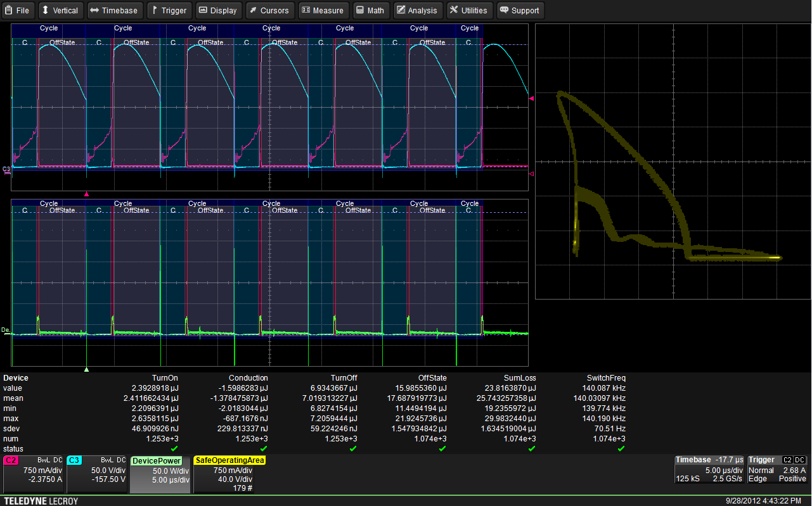Click the Device table header label
Viewport: 812px width, 506px height.
(x=16, y=378)
